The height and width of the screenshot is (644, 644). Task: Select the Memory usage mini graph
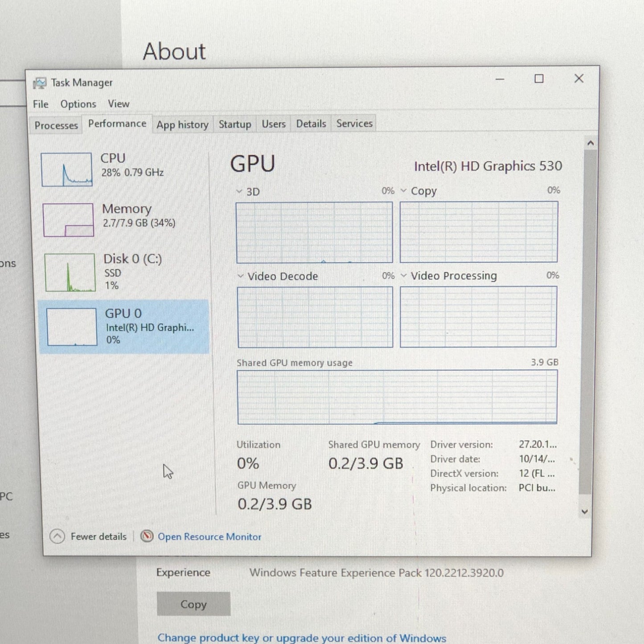tap(68, 220)
